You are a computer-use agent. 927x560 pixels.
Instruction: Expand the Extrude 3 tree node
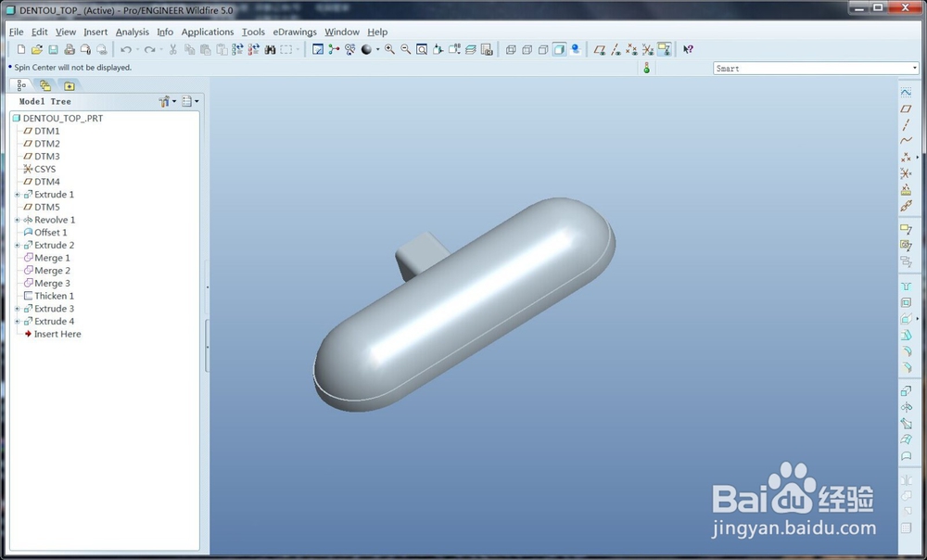click(17, 309)
